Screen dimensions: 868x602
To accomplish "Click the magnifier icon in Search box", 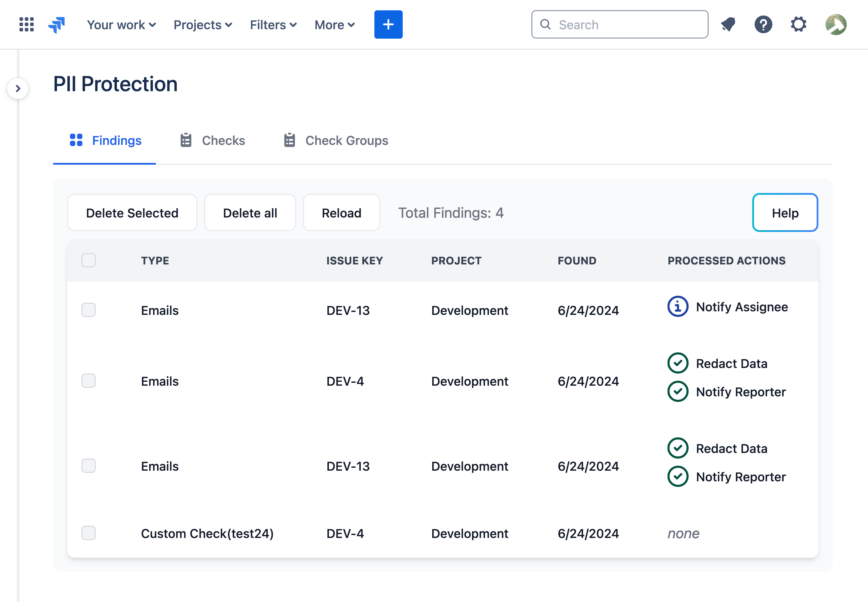I will point(545,24).
